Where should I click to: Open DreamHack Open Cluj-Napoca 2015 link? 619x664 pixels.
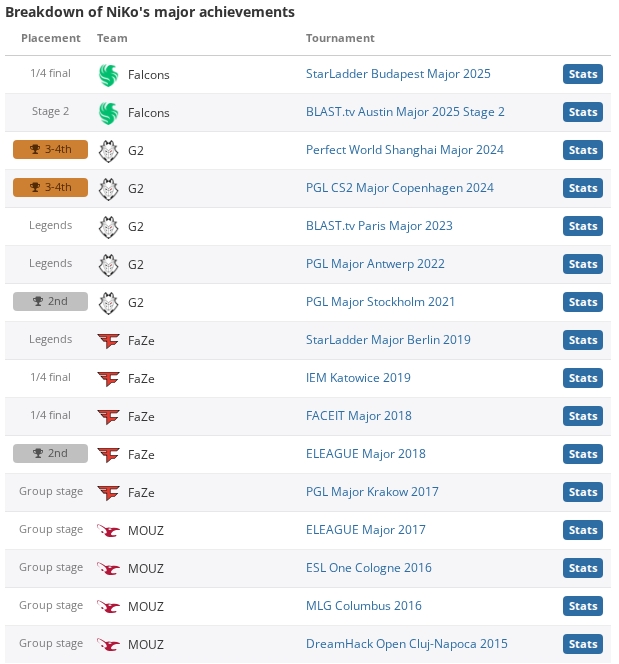[x=406, y=644]
